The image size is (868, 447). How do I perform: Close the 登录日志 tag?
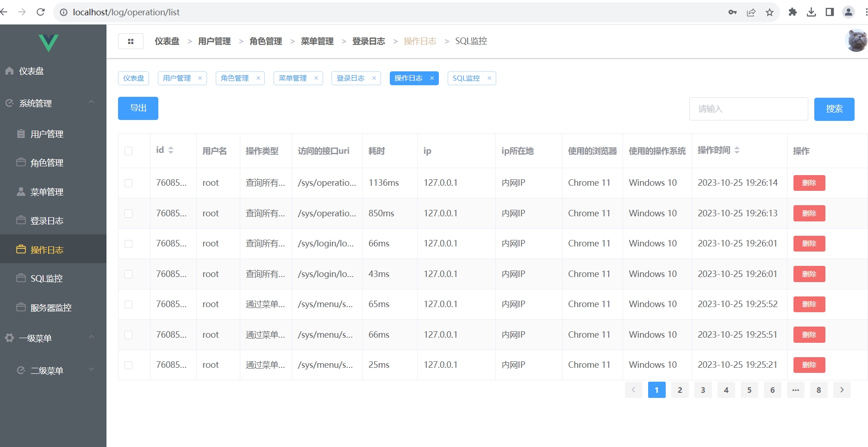pos(374,78)
